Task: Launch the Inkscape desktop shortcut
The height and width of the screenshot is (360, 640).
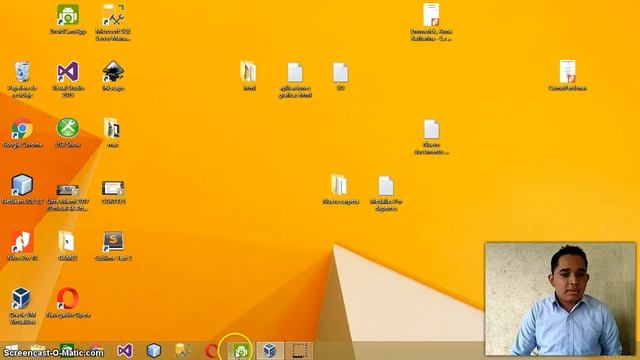Action: [113, 76]
